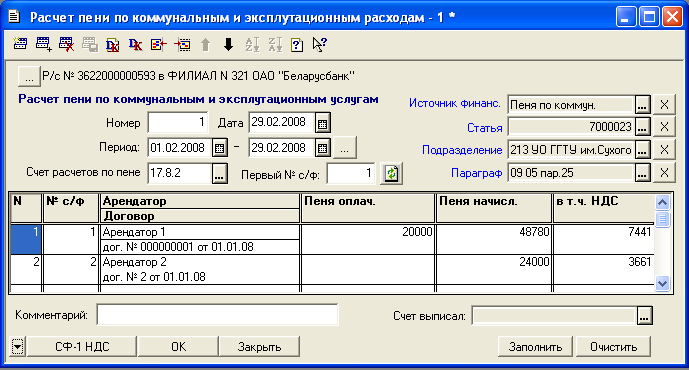The image size is (689, 370).
Task: Click the grayed move up arrow
Action: [206, 44]
